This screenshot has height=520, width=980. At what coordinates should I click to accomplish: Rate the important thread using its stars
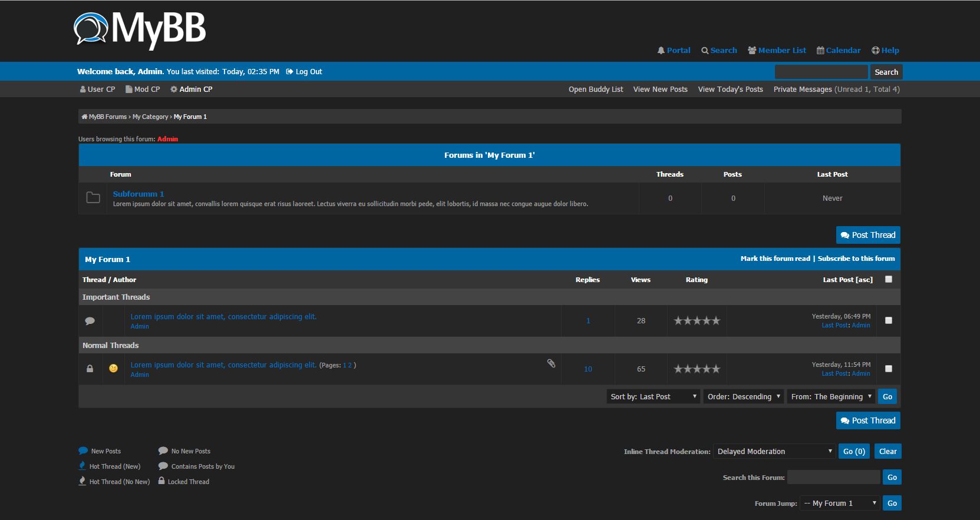point(697,321)
